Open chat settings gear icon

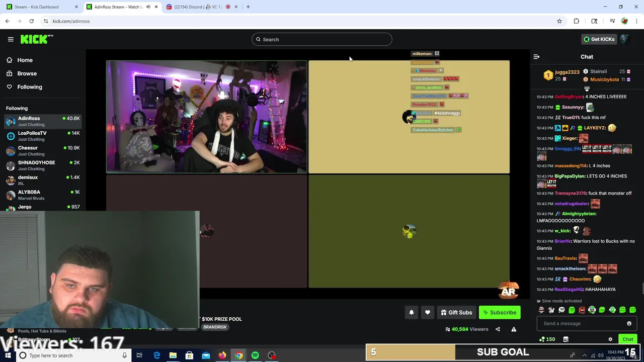coord(610,339)
